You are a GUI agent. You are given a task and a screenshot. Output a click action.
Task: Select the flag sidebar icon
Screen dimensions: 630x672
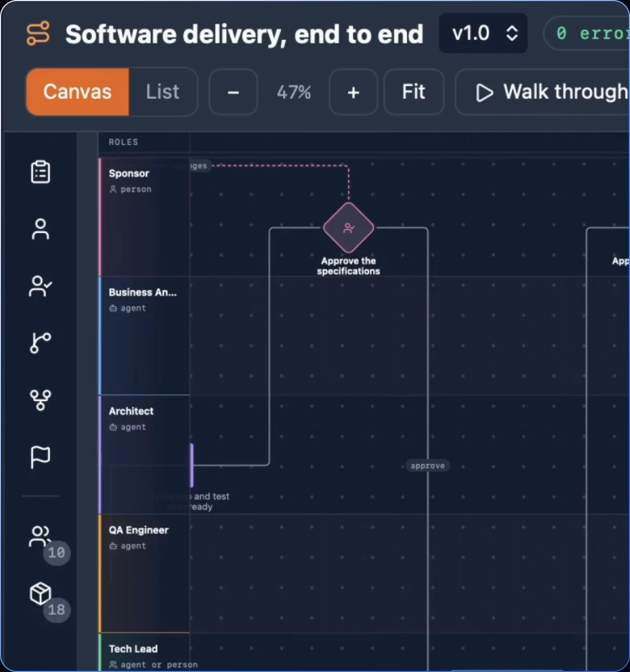[x=40, y=457]
